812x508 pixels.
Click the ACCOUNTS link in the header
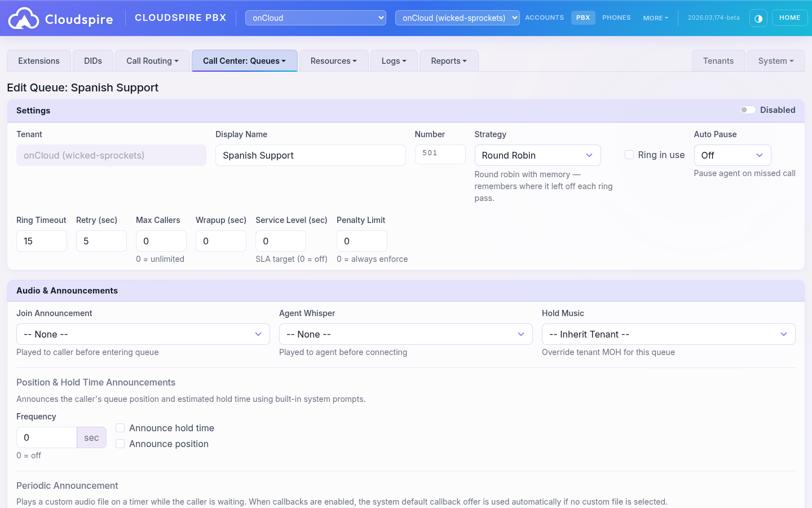[544, 17]
